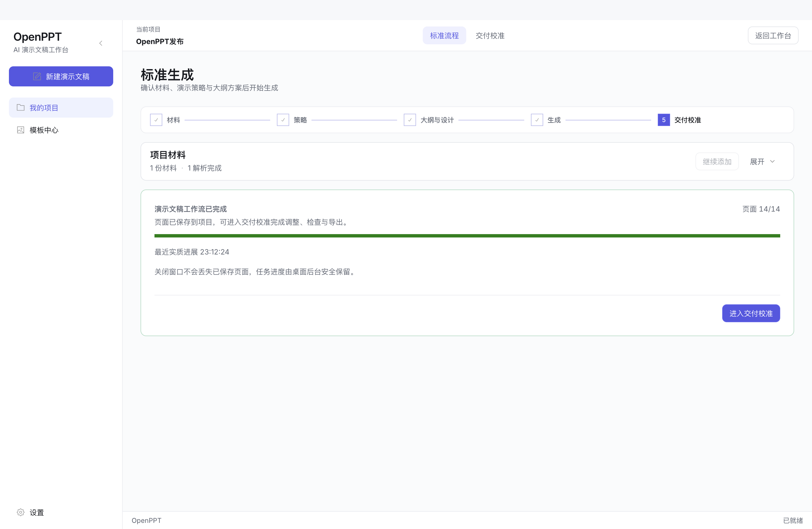Screen dimensions: 812x529
Task: Click the 策略 step label
Action: [x=300, y=120]
